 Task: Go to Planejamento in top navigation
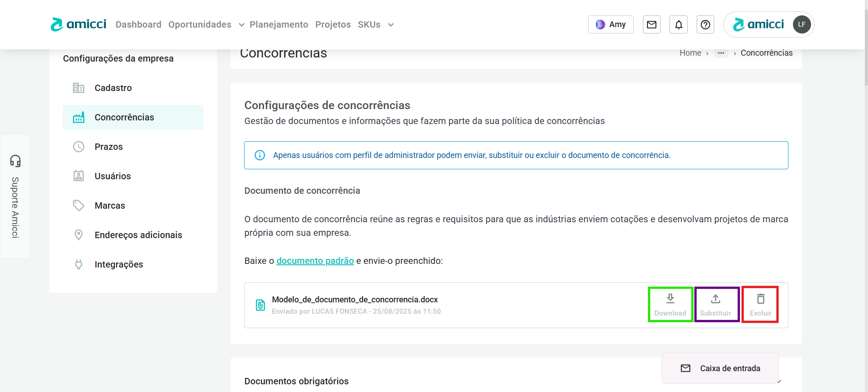tap(279, 24)
